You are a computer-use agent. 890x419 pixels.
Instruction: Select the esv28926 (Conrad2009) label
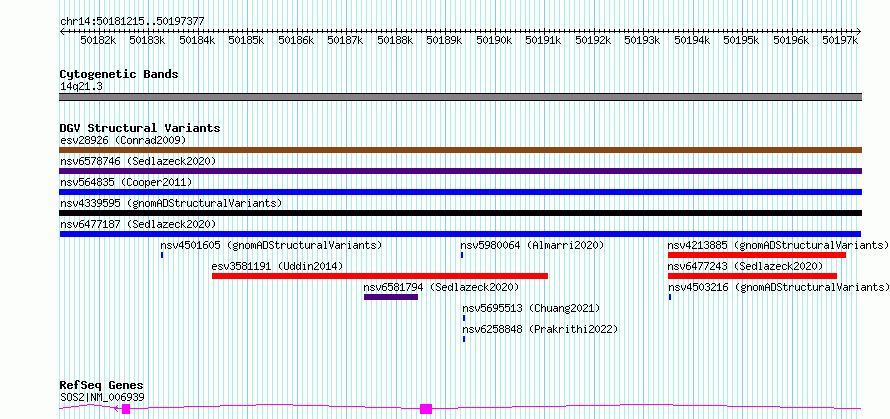click(123, 140)
